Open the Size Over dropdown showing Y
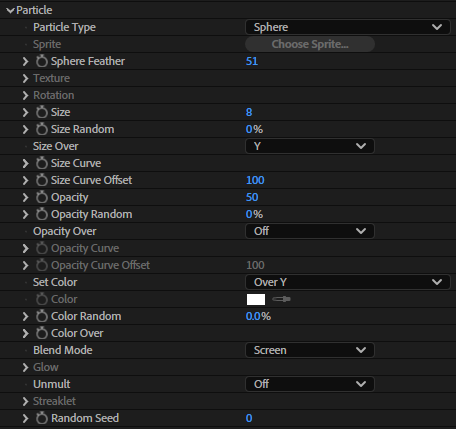 coord(310,146)
